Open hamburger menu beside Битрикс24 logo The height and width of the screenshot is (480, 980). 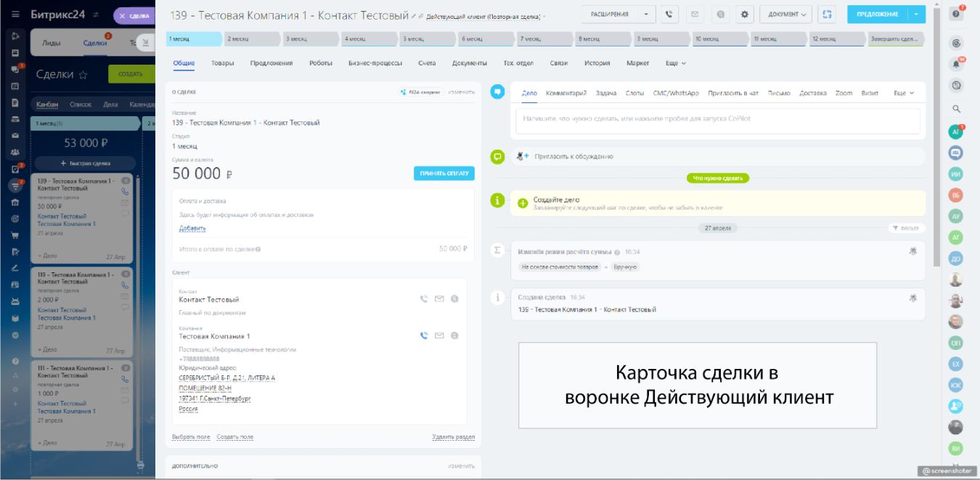[15, 15]
